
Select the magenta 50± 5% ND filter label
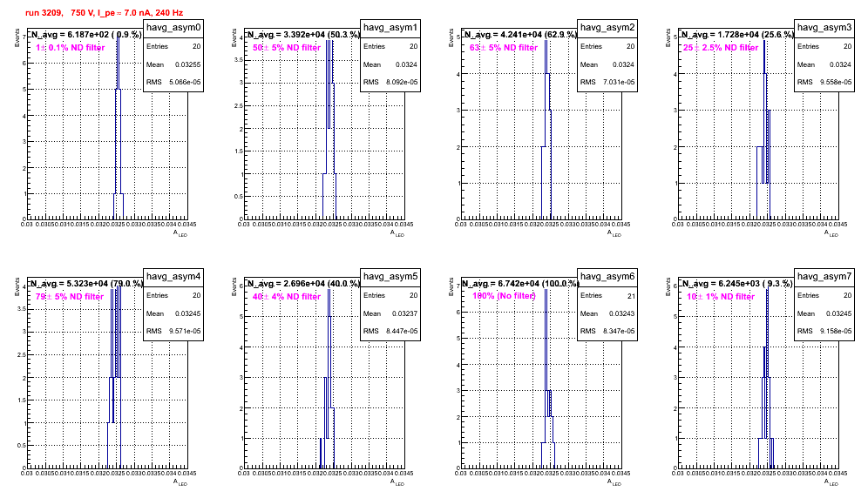(287, 48)
